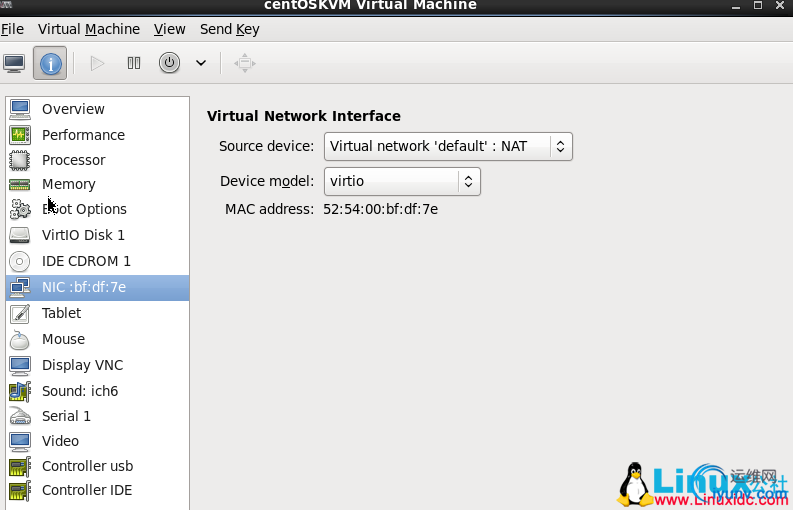
Task: Click the Processor chip icon
Action: (20, 160)
